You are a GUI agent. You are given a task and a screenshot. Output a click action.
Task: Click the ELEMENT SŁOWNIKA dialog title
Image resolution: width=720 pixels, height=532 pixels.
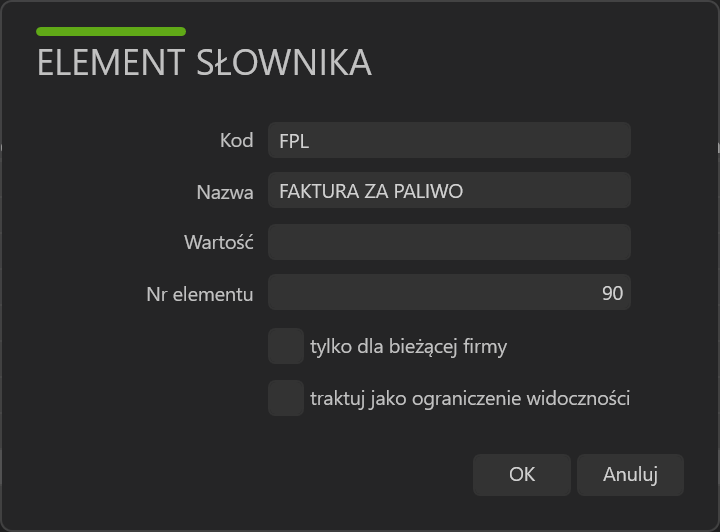[x=204, y=62]
